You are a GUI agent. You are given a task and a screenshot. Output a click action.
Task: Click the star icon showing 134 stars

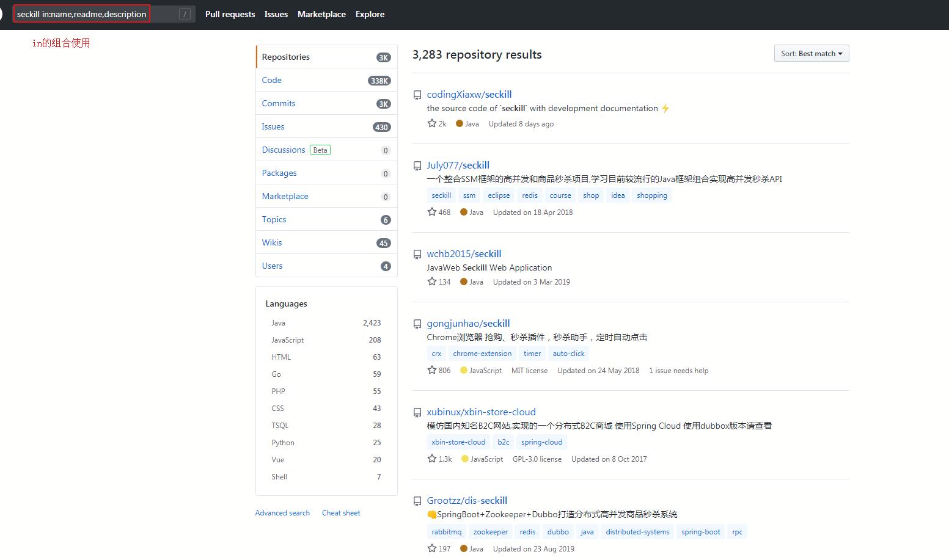point(432,282)
